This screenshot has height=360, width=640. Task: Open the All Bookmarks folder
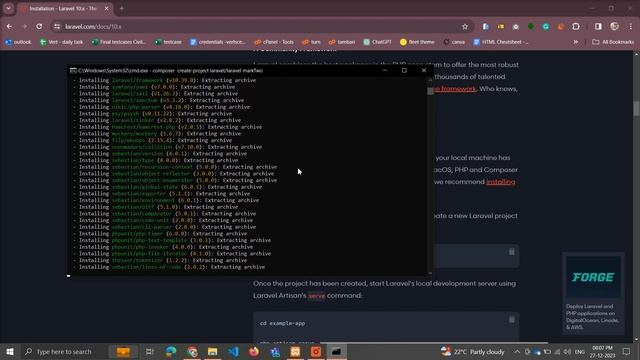613,42
